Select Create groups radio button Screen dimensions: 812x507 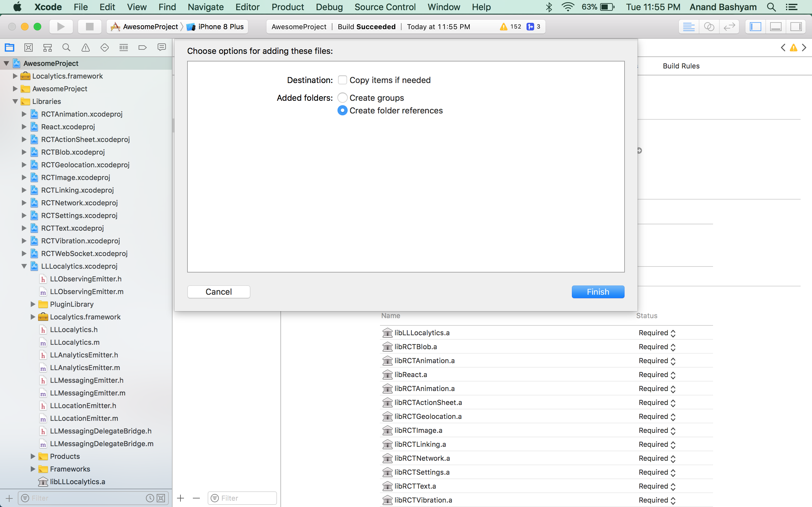point(342,98)
